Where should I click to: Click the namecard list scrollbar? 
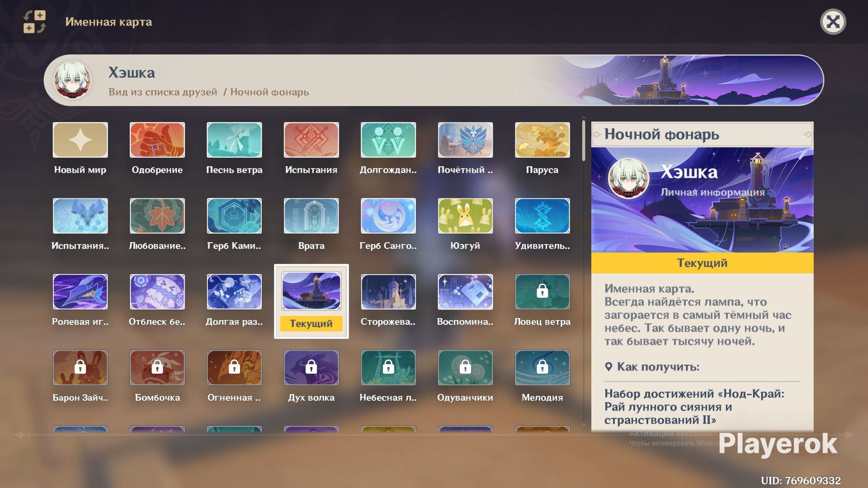pos(583,141)
